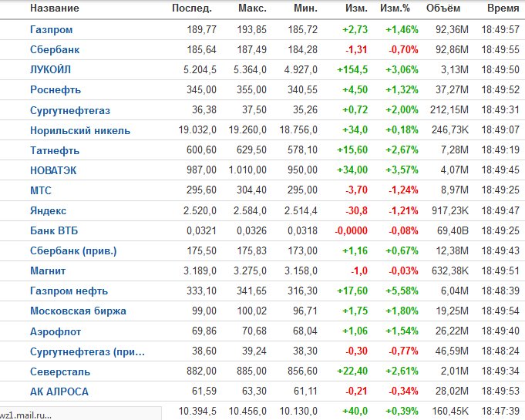Screen dimensions: 525x420
Task: Select Роснефть volume 37,27M
Action: (x=452, y=89)
